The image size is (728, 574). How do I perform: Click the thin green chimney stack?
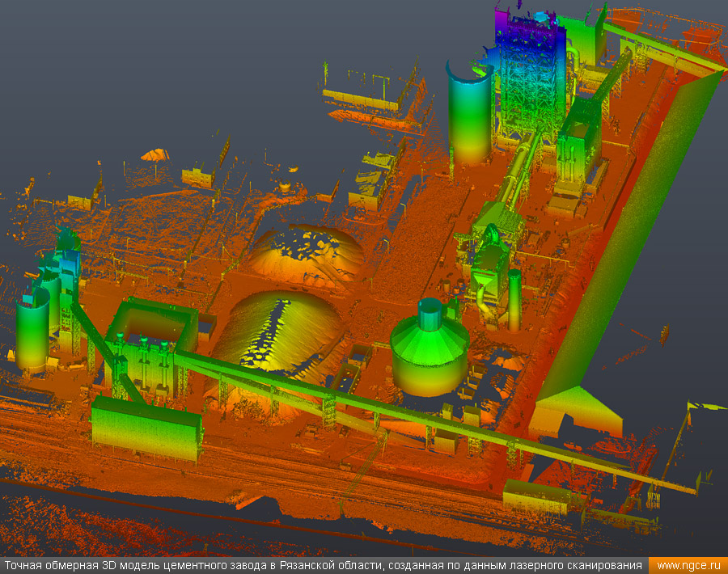click(514, 299)
